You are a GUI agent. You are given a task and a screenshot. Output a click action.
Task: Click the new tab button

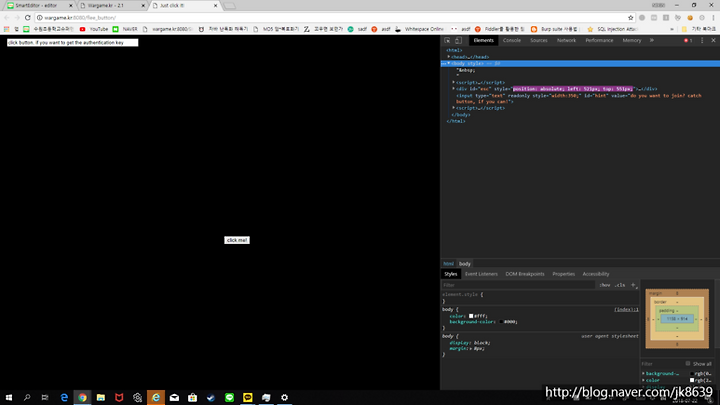[x=230, y=6]
